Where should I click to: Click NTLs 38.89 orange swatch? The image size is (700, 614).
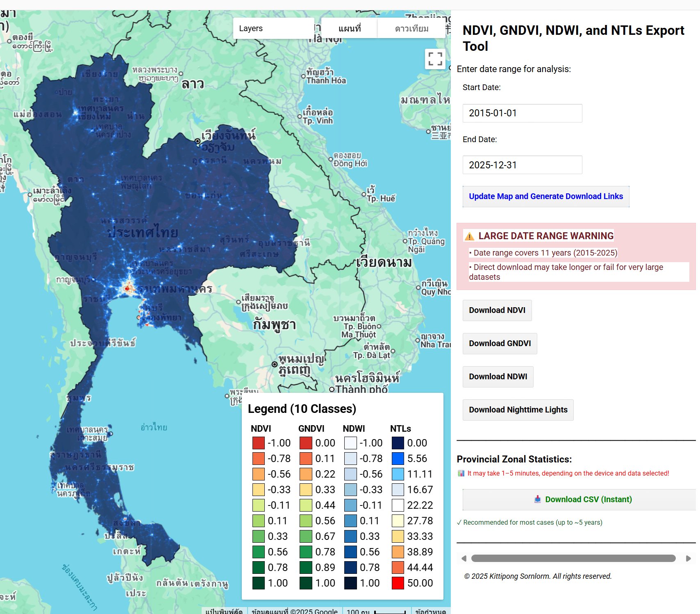click(398, 552)
